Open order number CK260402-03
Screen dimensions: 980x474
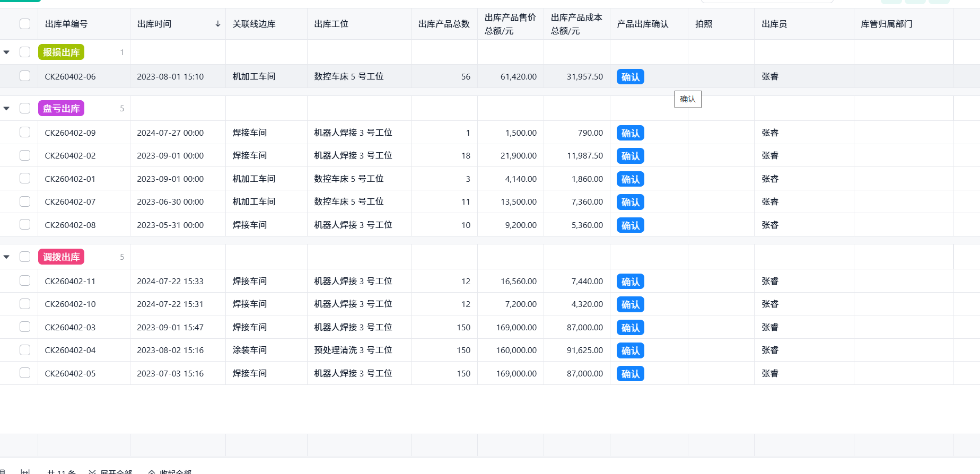click(x=70, y=327)
